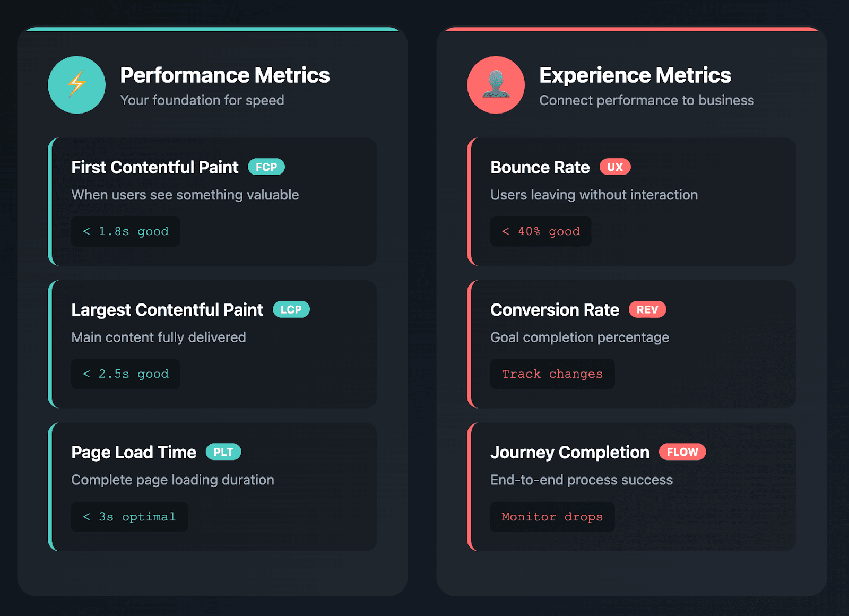Click the FCP badge
The height and width of the screenshot is (616, 849).
click(x=266, y=167)
